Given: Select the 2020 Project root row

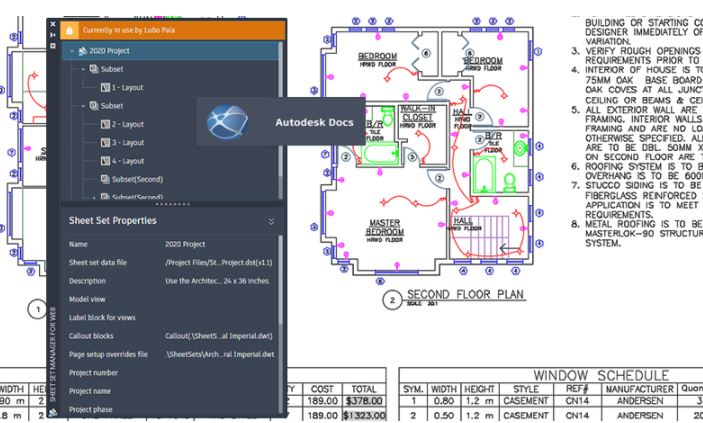Looking at the screenshot, I should pos(170,51).
